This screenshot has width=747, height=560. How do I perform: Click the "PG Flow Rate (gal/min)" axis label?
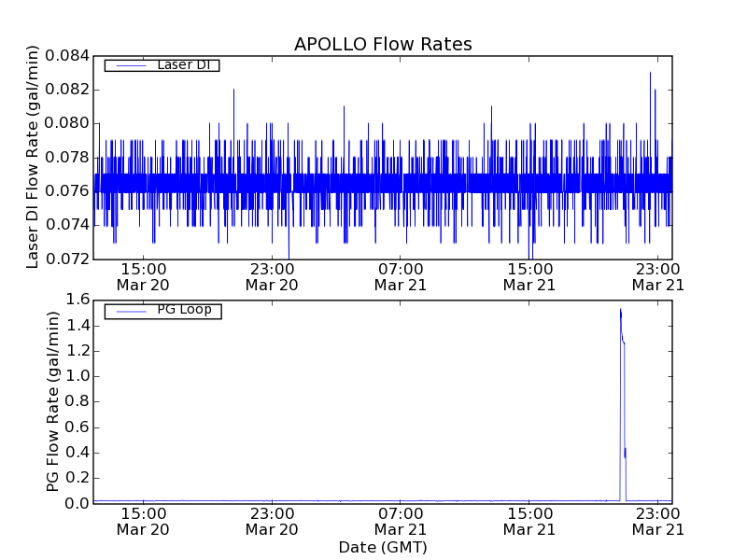53,401
